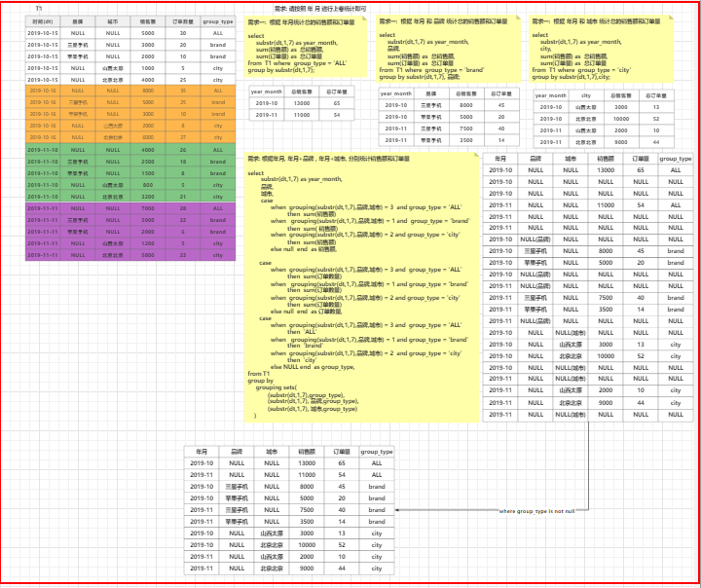
Task: Select sales value 2500 in green rows
Action: (148, 162)
